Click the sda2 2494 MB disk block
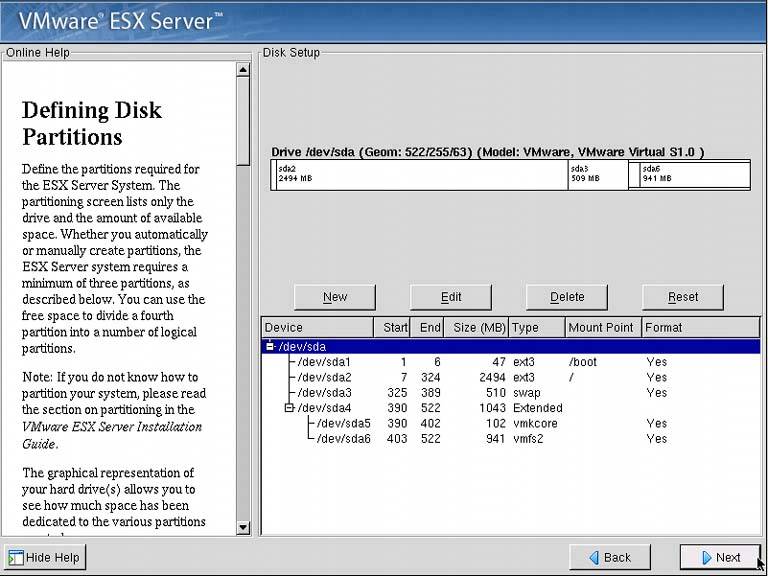 point(422,175)
